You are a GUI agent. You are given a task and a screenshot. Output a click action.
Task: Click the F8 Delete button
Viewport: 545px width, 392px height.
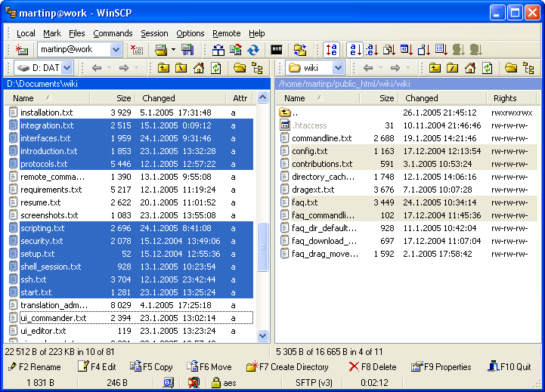[x=372, y=366]
